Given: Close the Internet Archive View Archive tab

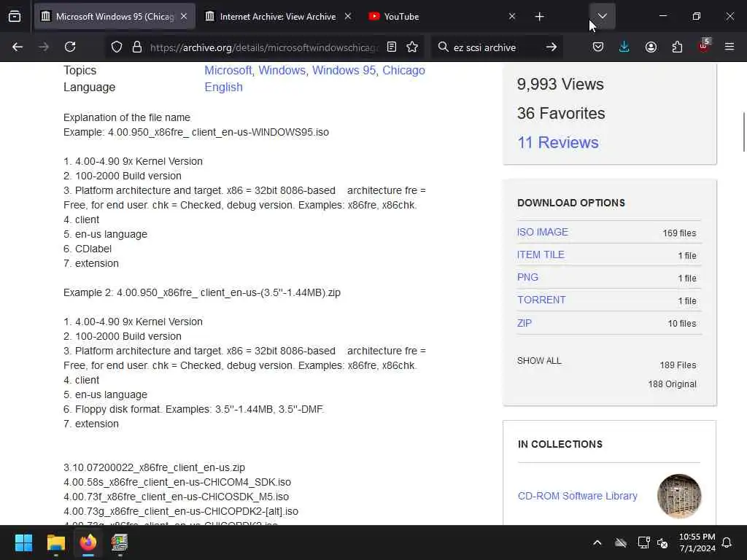Looking at the screenshot, I should 348,17.
